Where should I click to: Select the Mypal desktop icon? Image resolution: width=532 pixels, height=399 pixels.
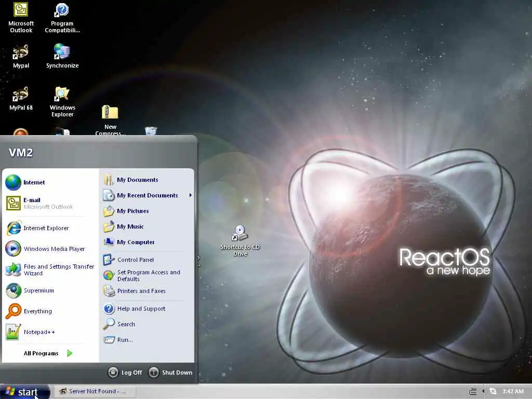[x=21, y=56]
